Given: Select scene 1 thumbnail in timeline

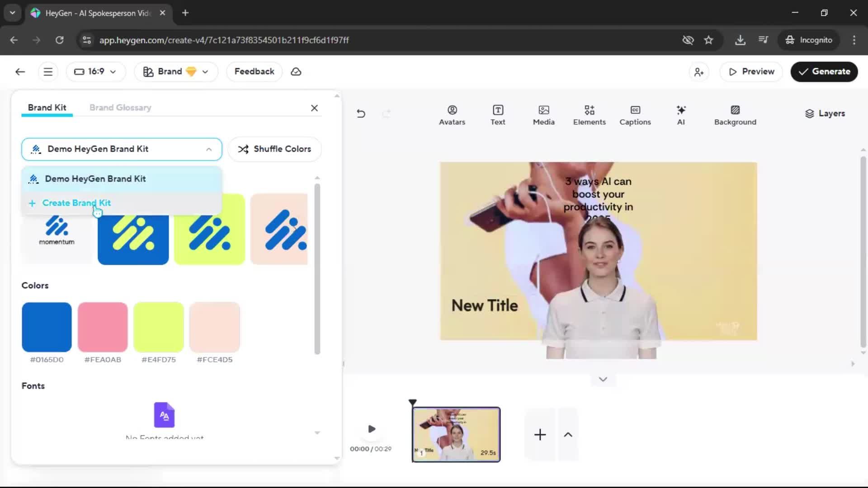Looking at the screenshot, I should click(456, 434).
